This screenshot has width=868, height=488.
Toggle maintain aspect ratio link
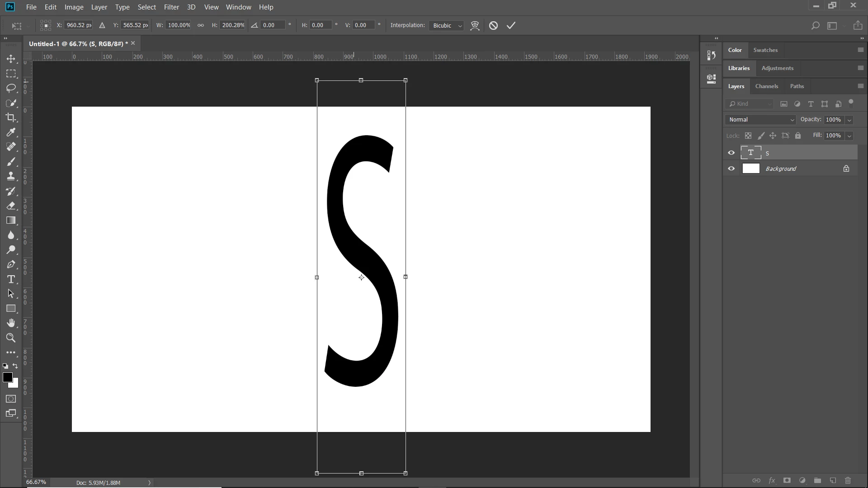tap(200, 25)
